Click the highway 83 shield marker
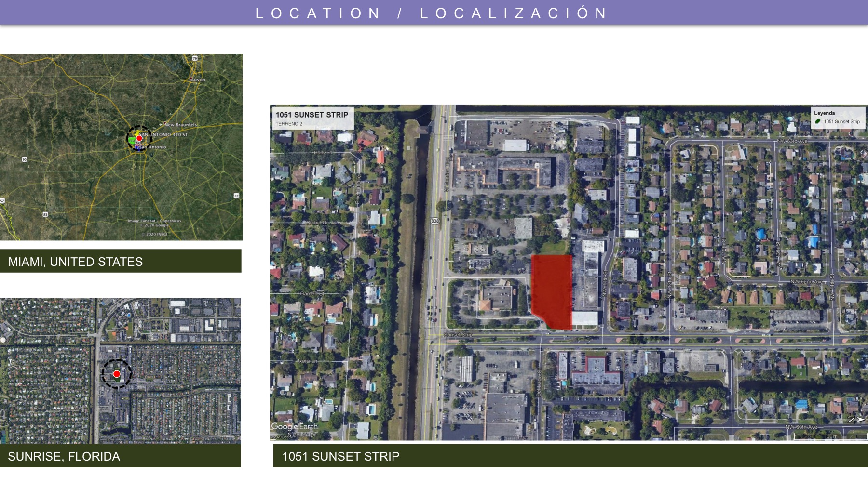 click(x=45, y=214)
